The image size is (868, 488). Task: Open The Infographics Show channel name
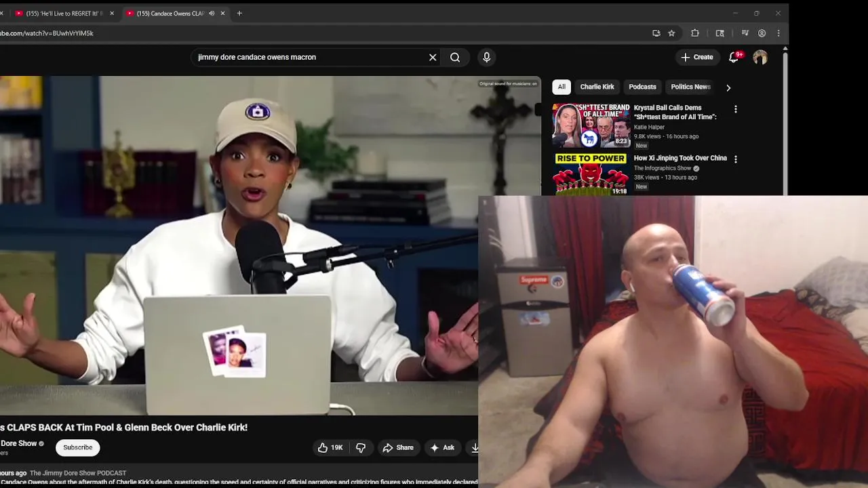(x=663, y=168)
